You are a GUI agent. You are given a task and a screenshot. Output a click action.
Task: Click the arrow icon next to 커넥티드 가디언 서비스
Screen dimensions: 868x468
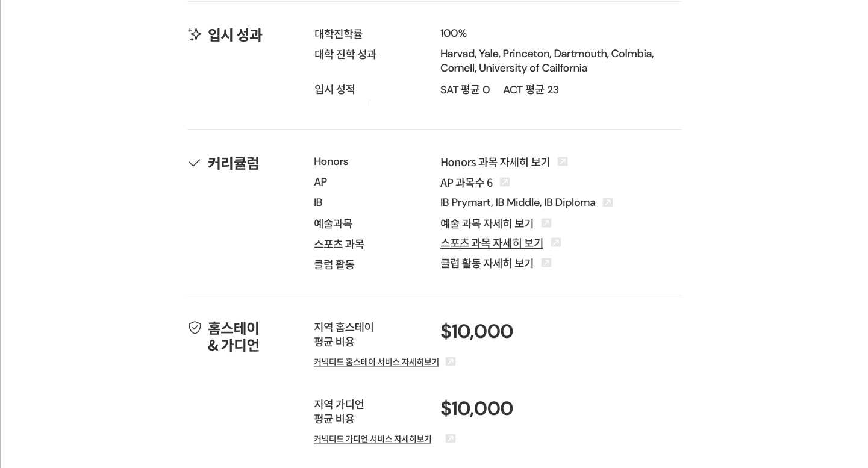[x=451, y=439]
